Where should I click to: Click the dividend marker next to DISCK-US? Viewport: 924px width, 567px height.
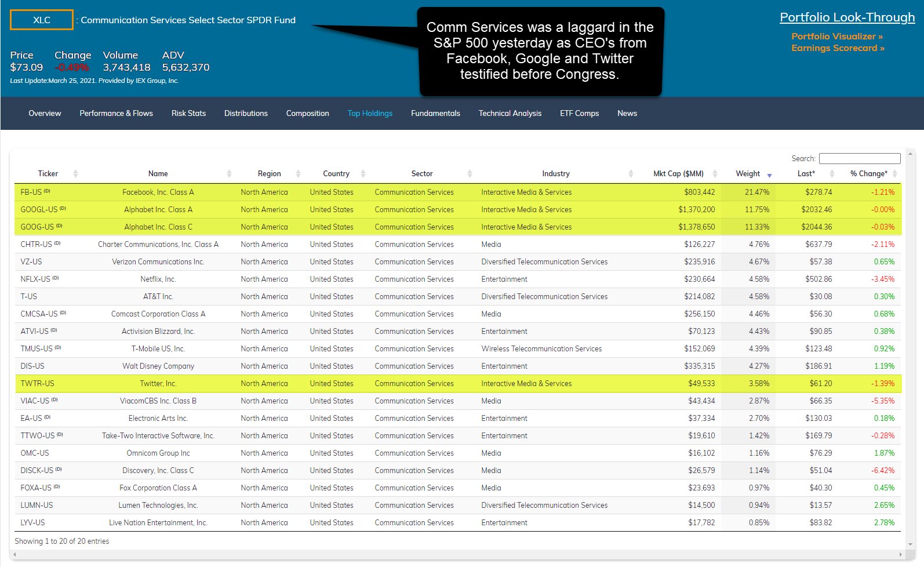point(59,469)
